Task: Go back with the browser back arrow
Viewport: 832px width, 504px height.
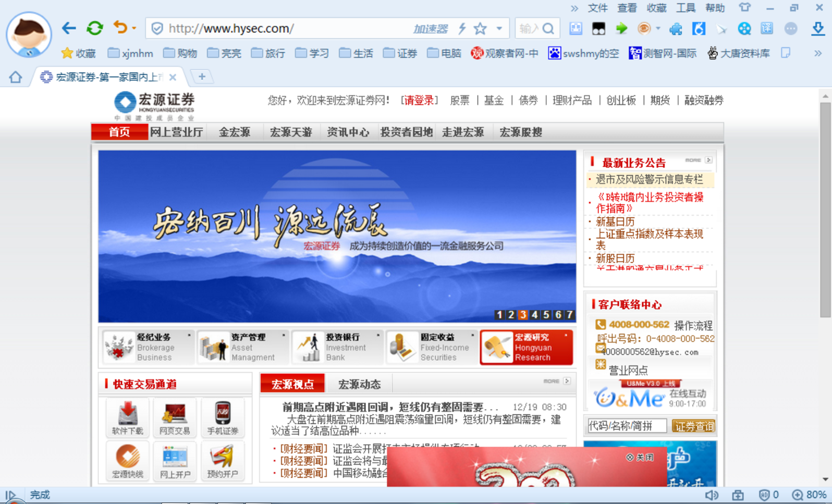Action: pyautogui.click(x=69, y=28)
